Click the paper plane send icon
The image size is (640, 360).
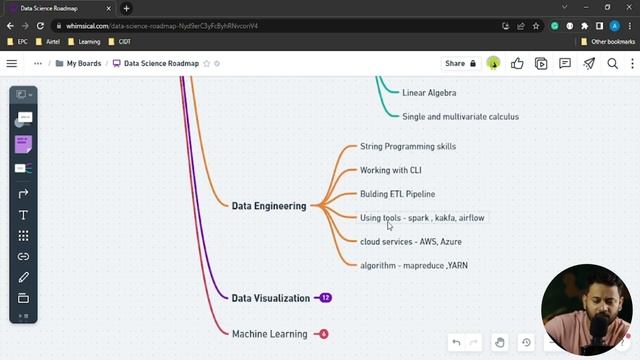pyautogui.click(x=589, y=63)
